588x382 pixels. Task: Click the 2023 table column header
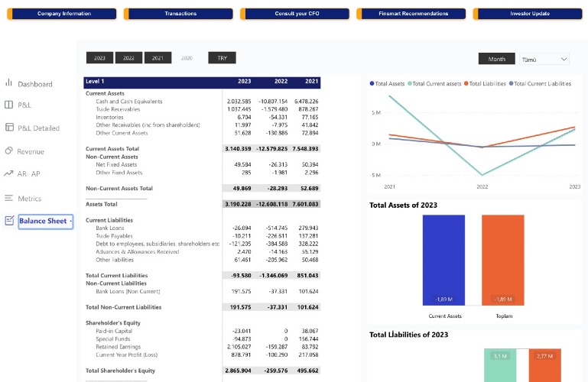245,81
